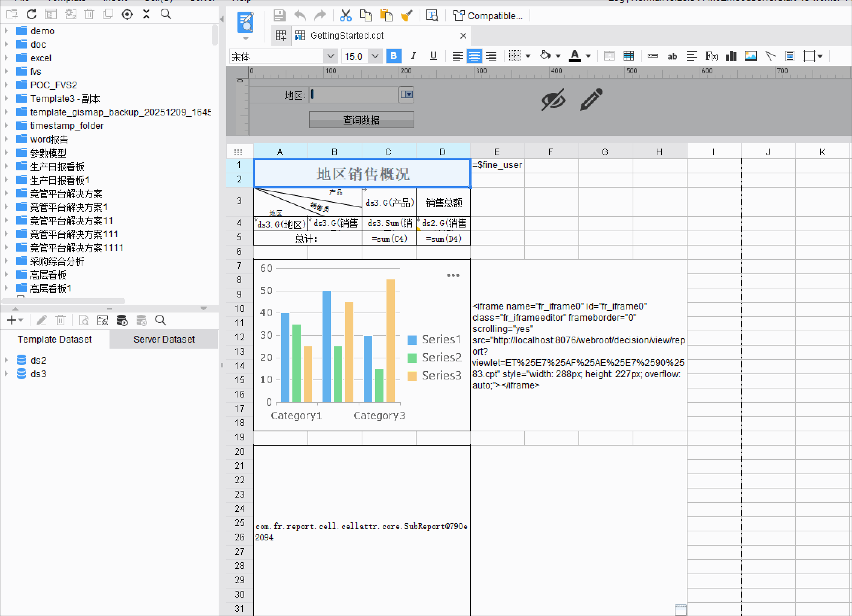Viewport: 852px width, 616px height.
Task: Select the POC_FVS2 folder
Action: point(54,85)
